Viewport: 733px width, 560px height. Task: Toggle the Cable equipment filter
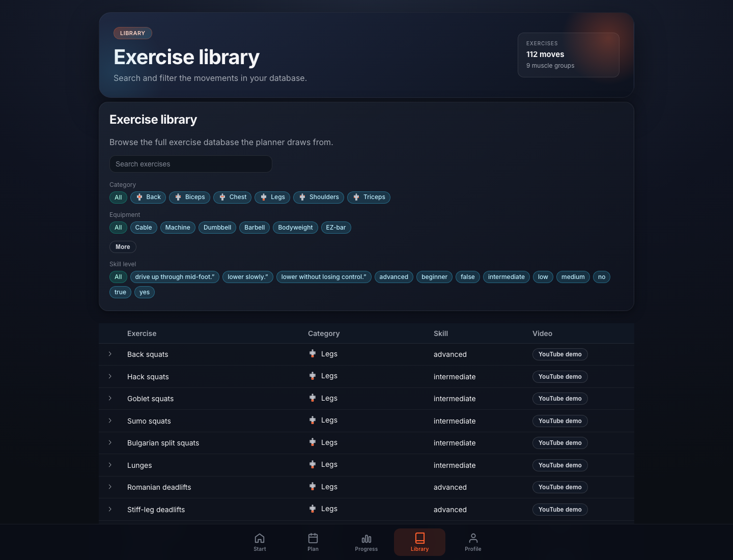coord(144,228)
